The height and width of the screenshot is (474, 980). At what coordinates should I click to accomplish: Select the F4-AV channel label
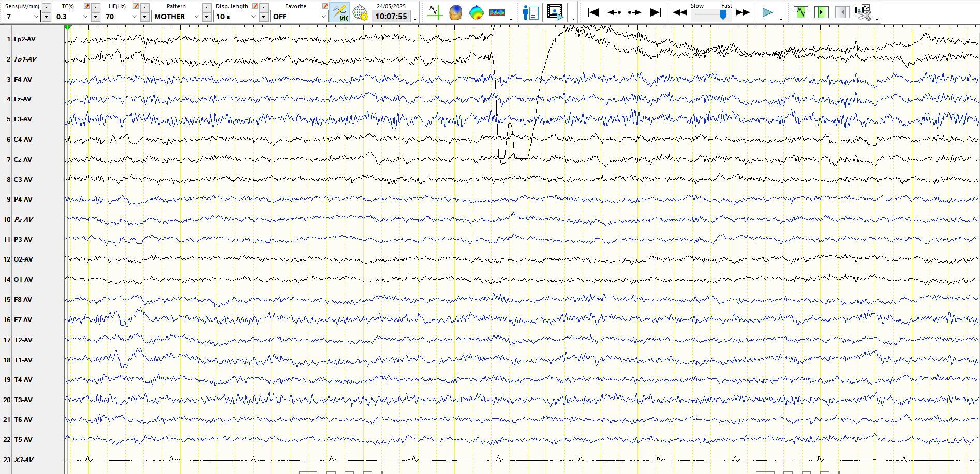click(x=23, y=80)
